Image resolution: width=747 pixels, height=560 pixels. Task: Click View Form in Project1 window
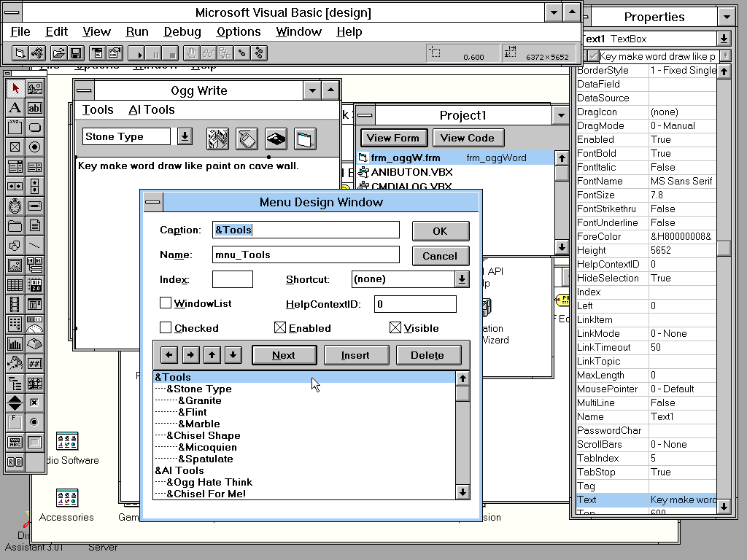tap(393, 138)
